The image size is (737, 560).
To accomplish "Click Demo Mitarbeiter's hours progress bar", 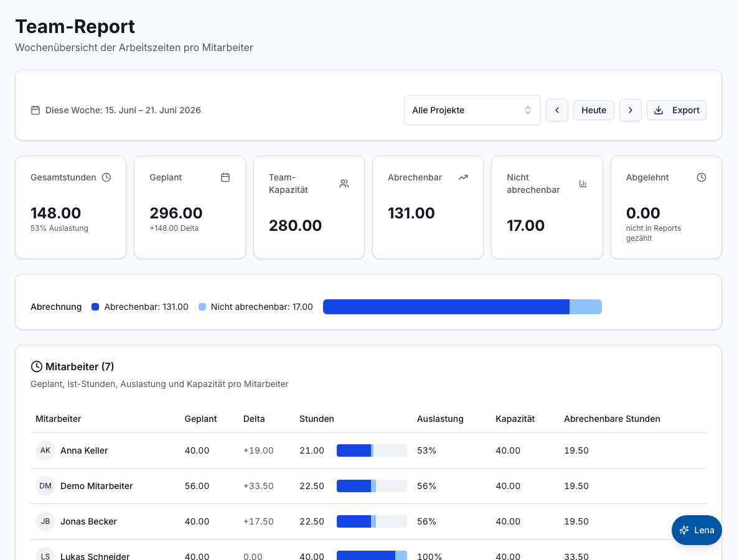I will point(372,486).
